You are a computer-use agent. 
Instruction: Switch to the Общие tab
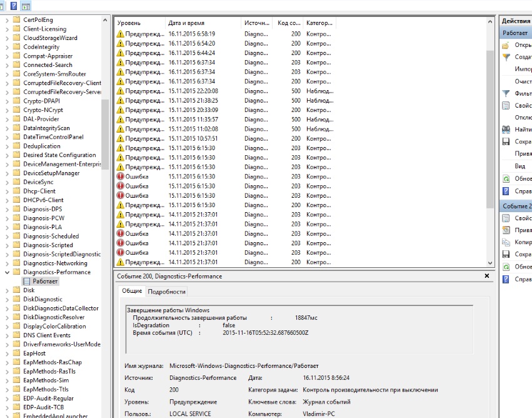(x=132, y=291)
